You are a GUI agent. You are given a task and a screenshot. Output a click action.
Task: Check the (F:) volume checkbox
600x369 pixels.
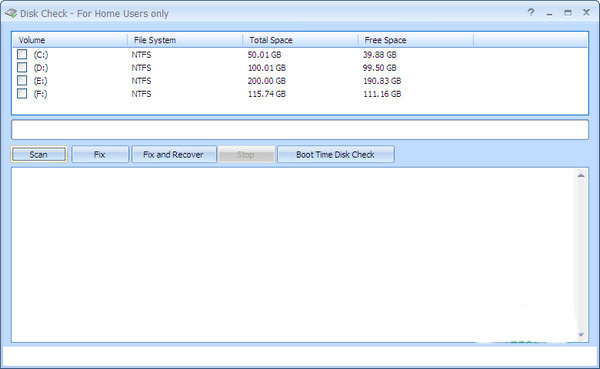tap(22, 93)
